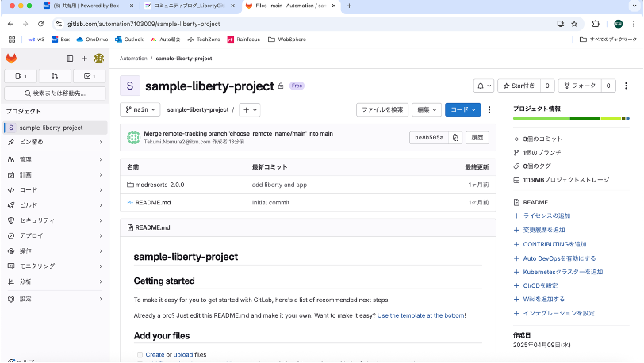Viewport: 644px width, 363px height.
Task: Open the 編集 dropdown
Action: (x=427, y=109)
